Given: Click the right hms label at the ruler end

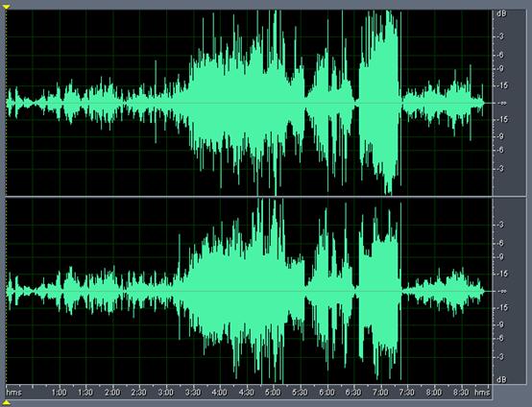Looking at the screenshot, I should click(482, 393).
